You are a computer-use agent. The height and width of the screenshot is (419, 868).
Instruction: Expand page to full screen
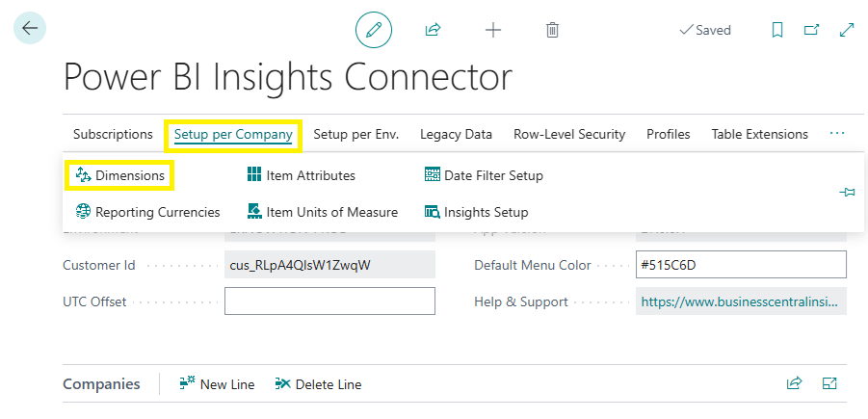847,30
